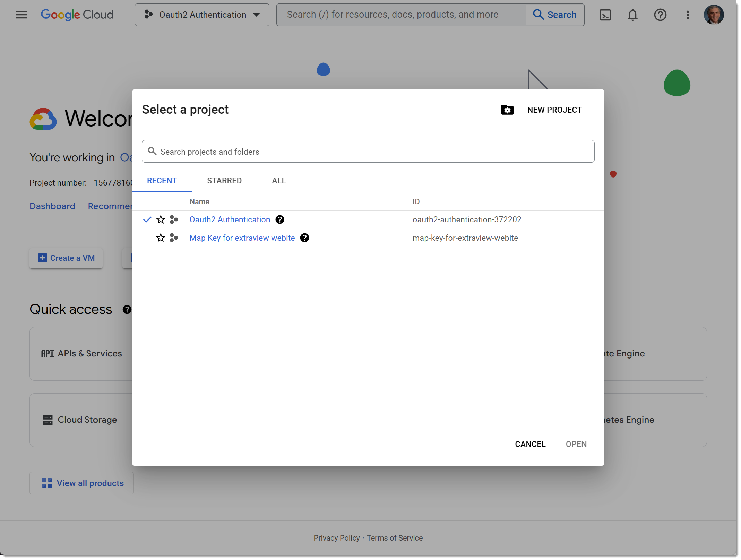This screenshot has height=560, width=741.
Task: Switch to the STARRED tab
Action: (224, 181)
